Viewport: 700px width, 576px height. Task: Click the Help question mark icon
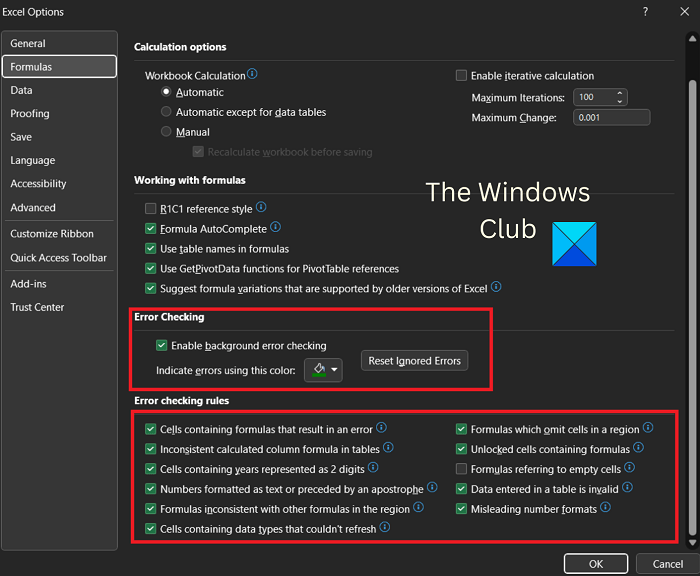pyautogui.click(x=646, y=12)
